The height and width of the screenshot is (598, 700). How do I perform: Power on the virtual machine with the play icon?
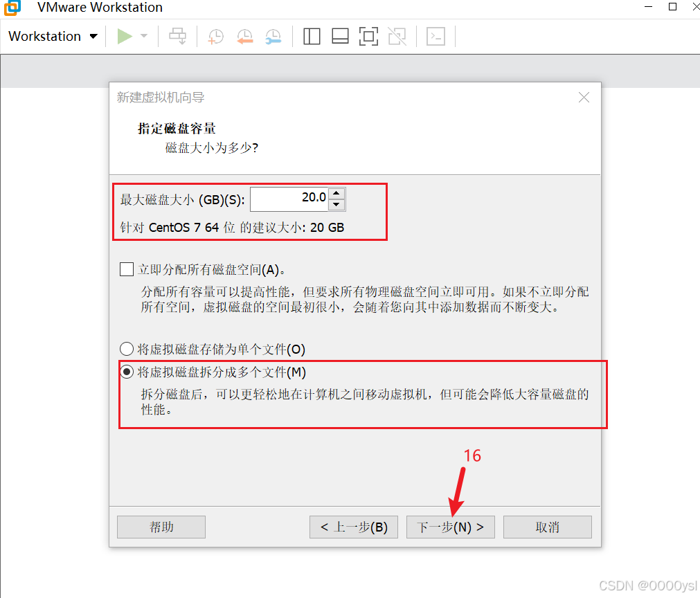click(x=125, y=36)
